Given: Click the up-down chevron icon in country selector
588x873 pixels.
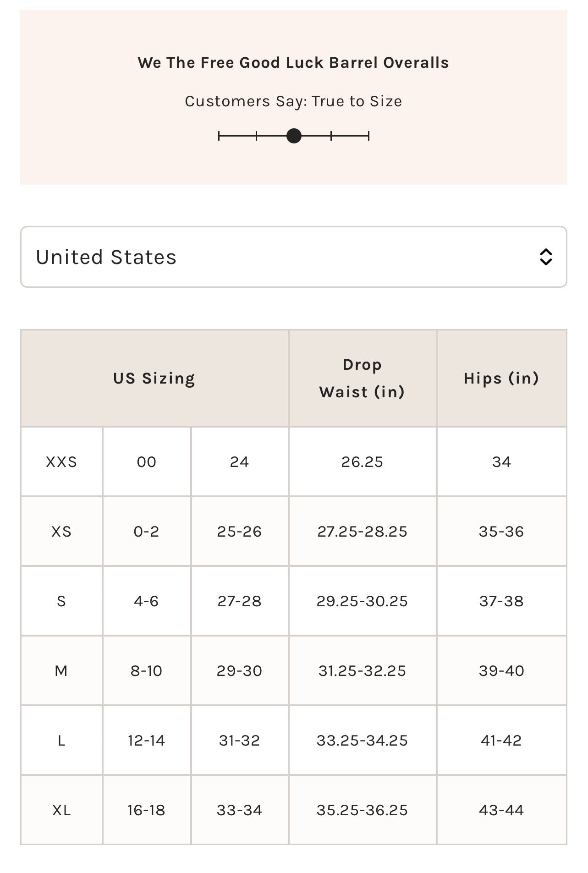Looking at the screenshot, I should [x=545, y=257].
